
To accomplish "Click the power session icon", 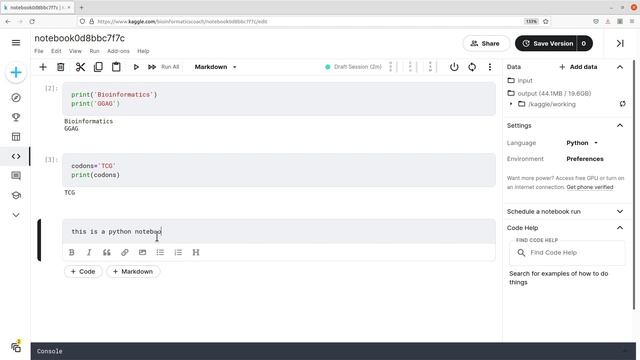I will [454, 67].
